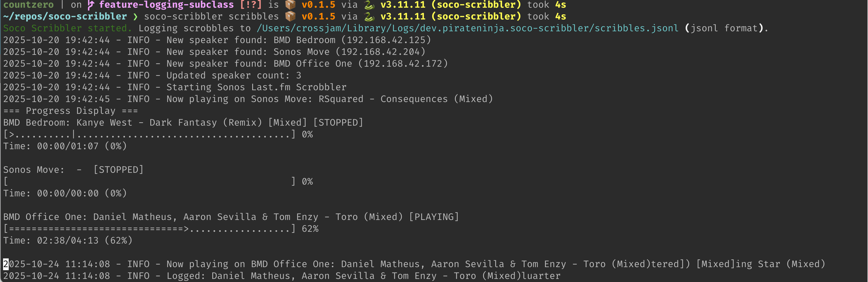
Task: Click the 02:38/04:13 time readout
Action: tap(68, 240)
